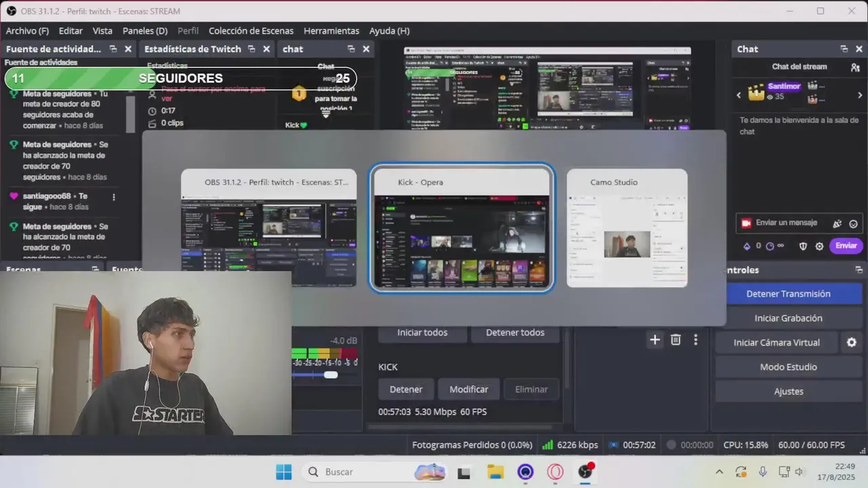868x488 pixels.
Task: Open the emote picker smiley
Action: click(854, 224)
